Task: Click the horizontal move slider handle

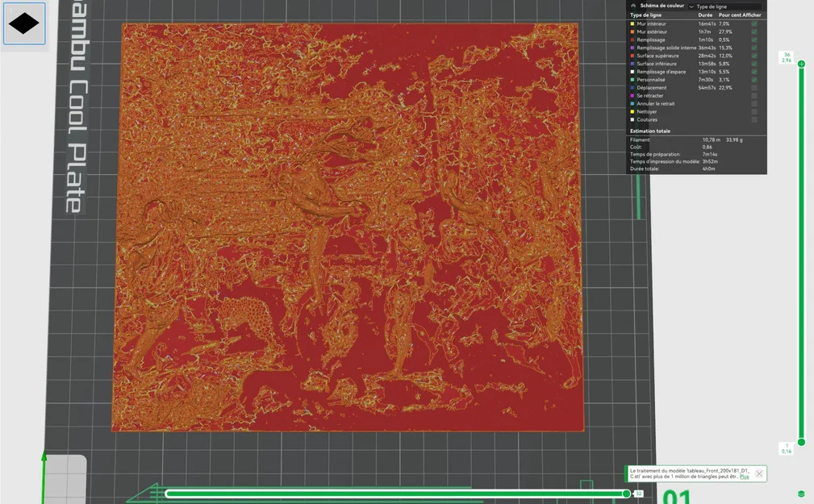Action: click(x=627, y=494)
